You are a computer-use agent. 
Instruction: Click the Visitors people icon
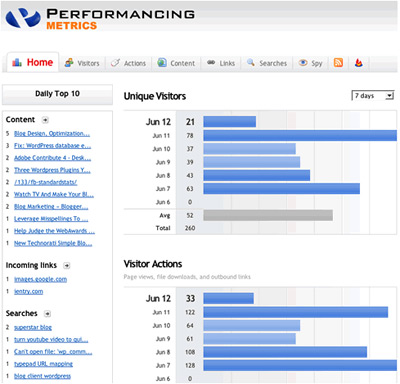pyautogui.click(x=69, y=63)
